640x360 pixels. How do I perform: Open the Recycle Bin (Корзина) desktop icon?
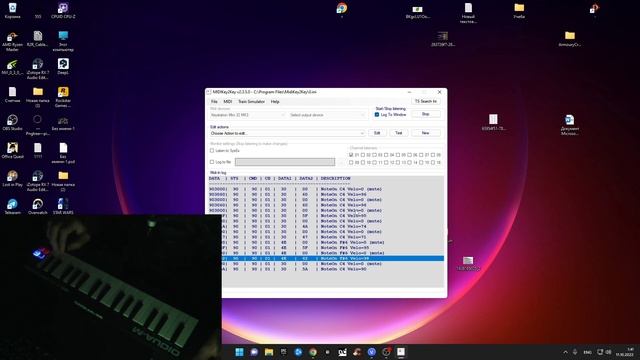[12, 11]
